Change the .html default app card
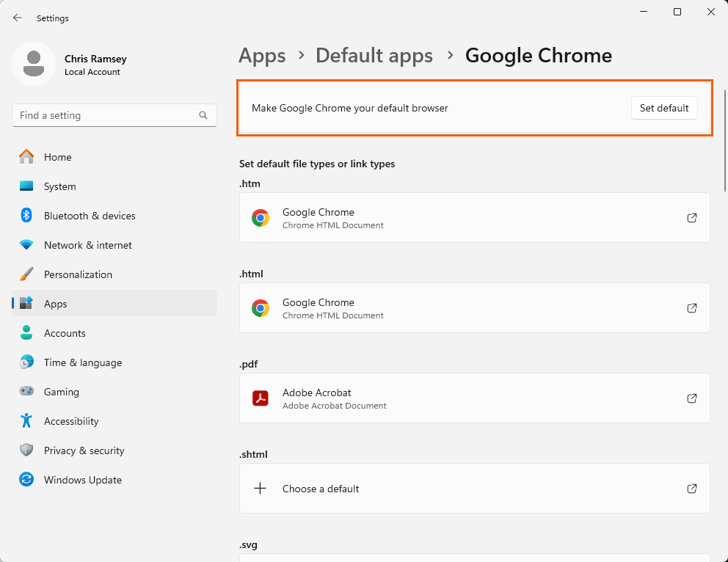Viewport: 728px width, 562px height. click(475, 308)
